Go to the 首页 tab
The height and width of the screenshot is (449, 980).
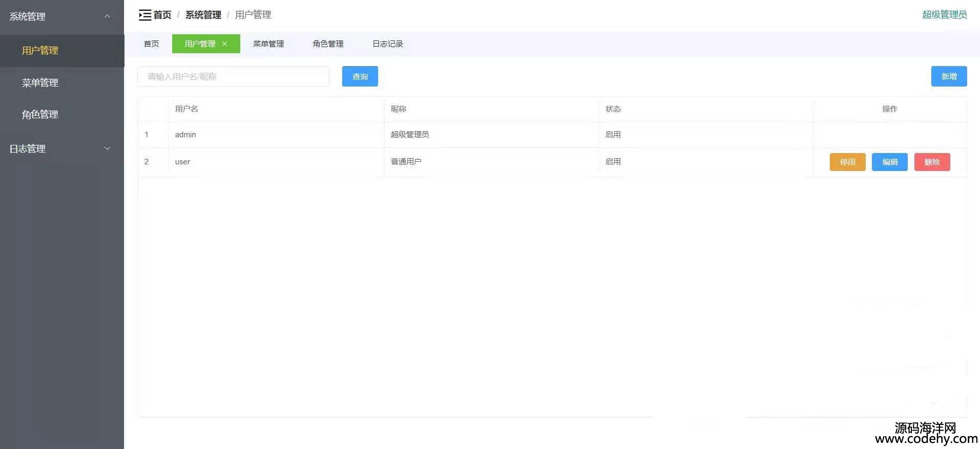click(x=151, y=44)
